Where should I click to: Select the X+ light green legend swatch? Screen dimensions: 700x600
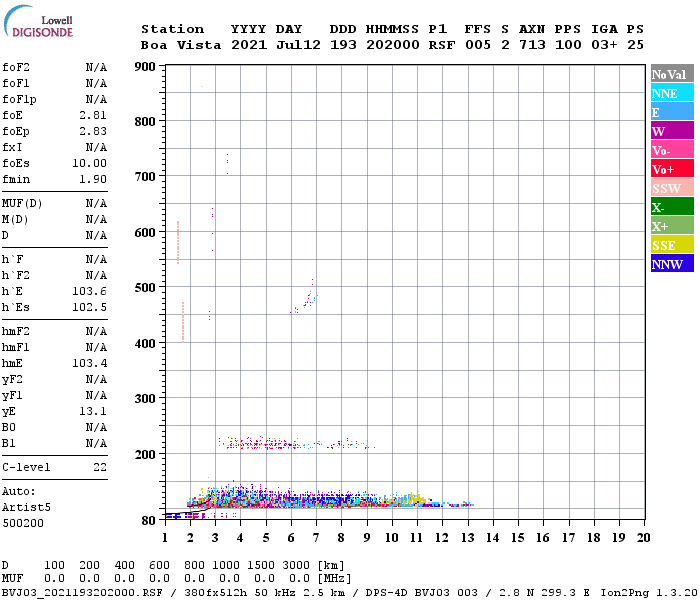pos(672,226)
